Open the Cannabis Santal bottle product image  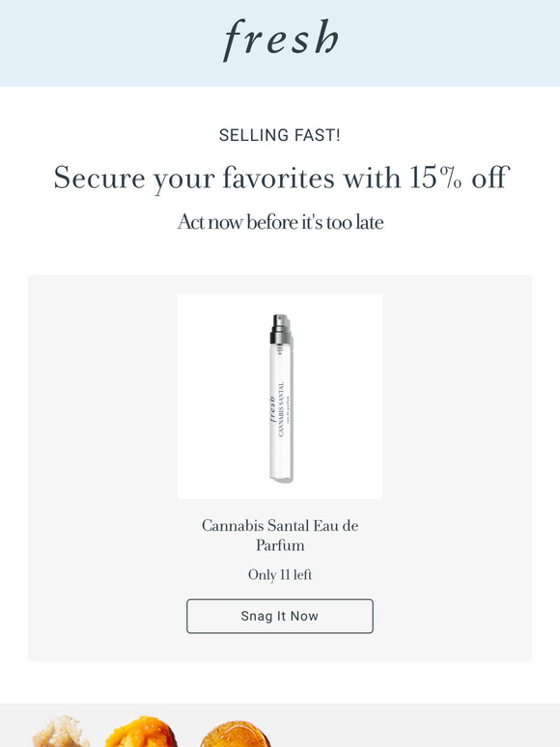tap(280, 397)
